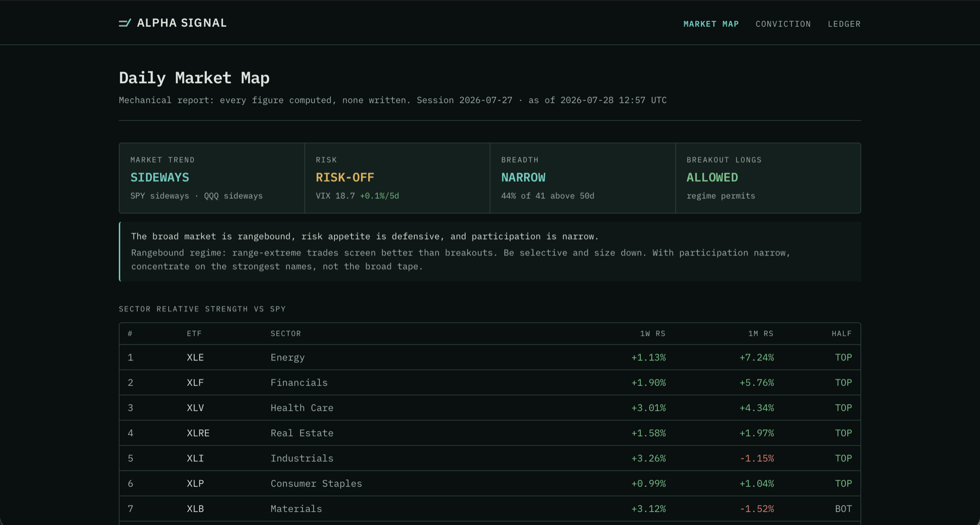Click '44% of 41 above 50d' text

[x=548, y=196]
